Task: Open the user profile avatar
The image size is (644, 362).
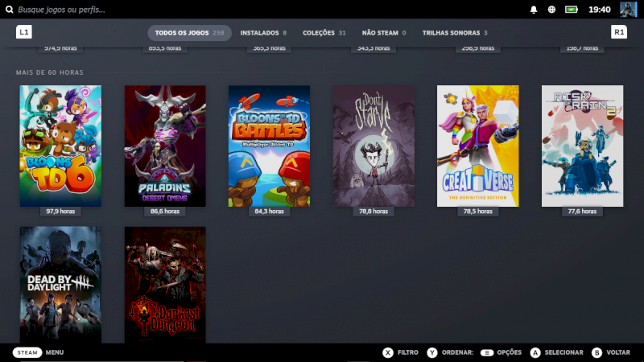Action: click(628, 10)
